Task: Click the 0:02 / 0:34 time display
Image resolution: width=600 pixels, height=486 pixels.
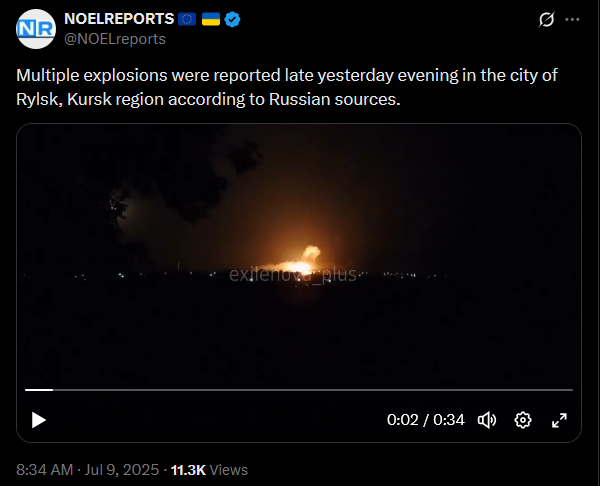Action: pyautogui.click(x=426, y=420)
